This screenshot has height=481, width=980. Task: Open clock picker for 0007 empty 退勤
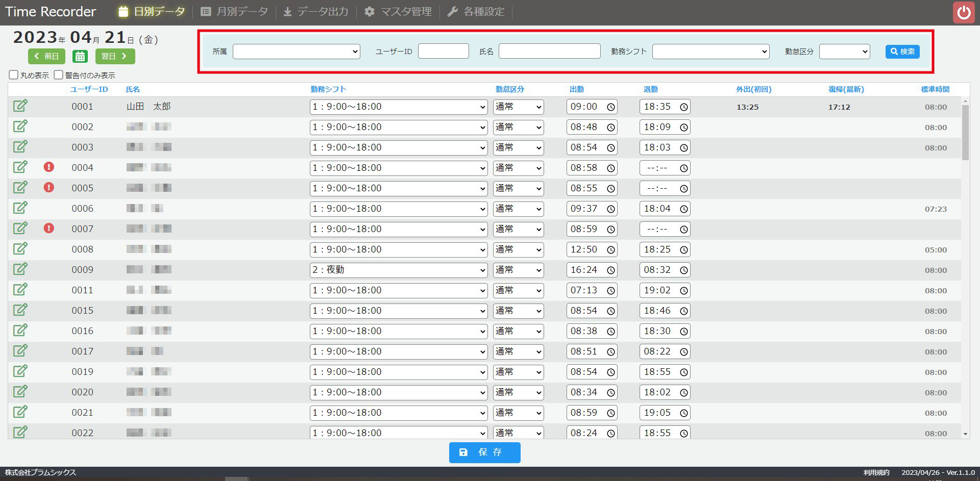coord(684,230)
